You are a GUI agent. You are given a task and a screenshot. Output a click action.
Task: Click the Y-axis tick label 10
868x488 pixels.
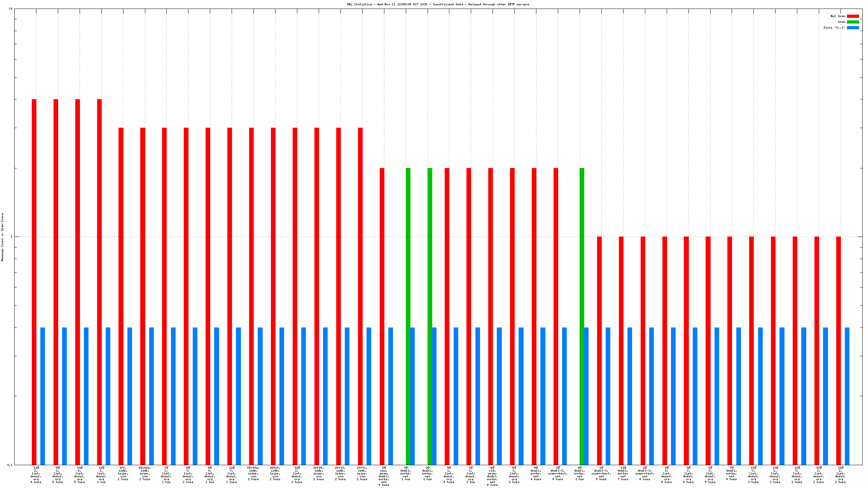tap(10, 9)
